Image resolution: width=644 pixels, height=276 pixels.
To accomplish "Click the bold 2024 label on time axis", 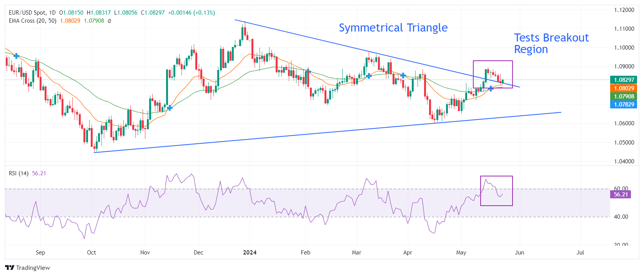I will point(250,253).
